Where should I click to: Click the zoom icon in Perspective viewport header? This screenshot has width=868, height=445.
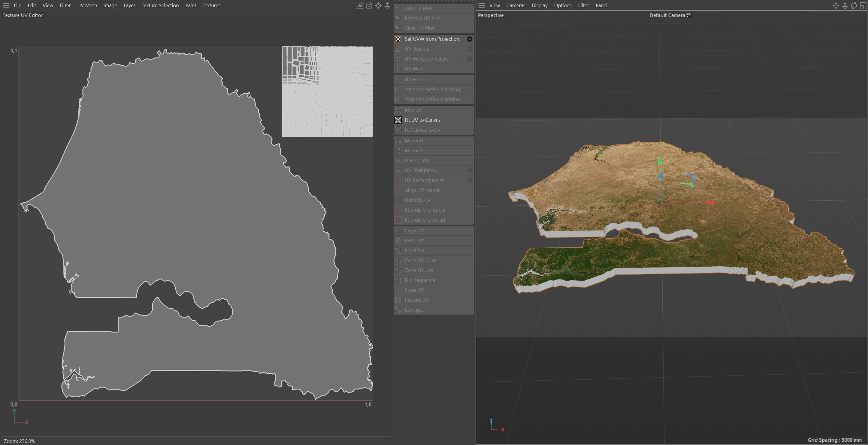click(845, 5)
